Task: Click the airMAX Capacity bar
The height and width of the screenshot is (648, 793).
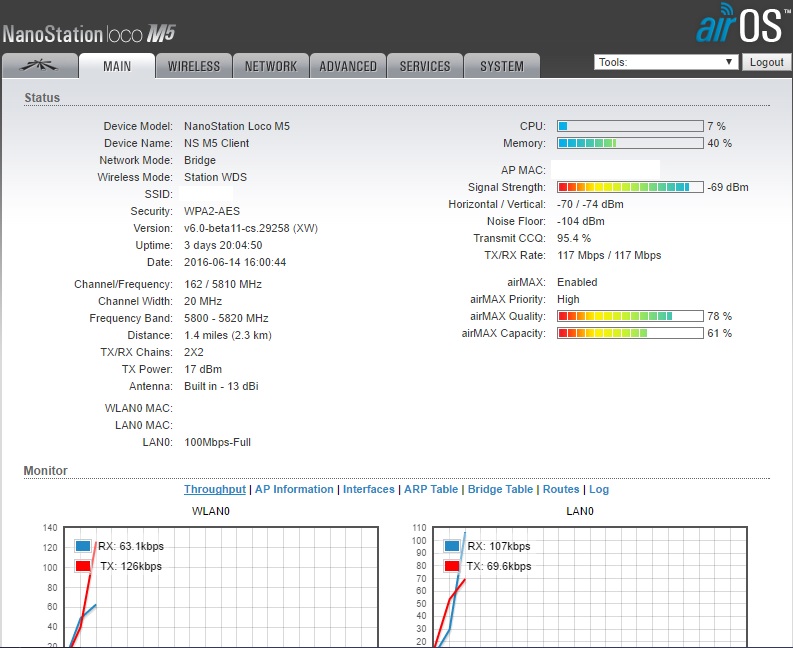Action: coord(630,333)
